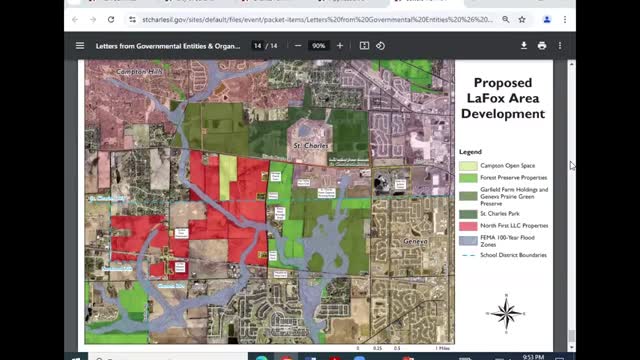The height and width of the screenshot is (360, 640).
Task: Click the 'Campton Hills' map label
Action: pos(140,71)
